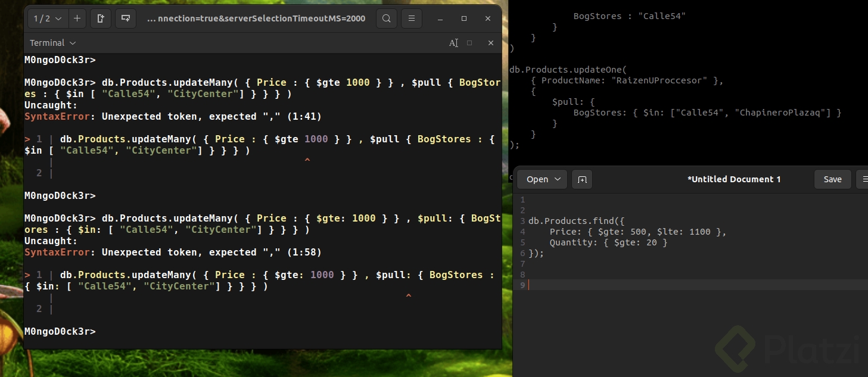Click the closing }); line in editor

click(x=536, y=253)
